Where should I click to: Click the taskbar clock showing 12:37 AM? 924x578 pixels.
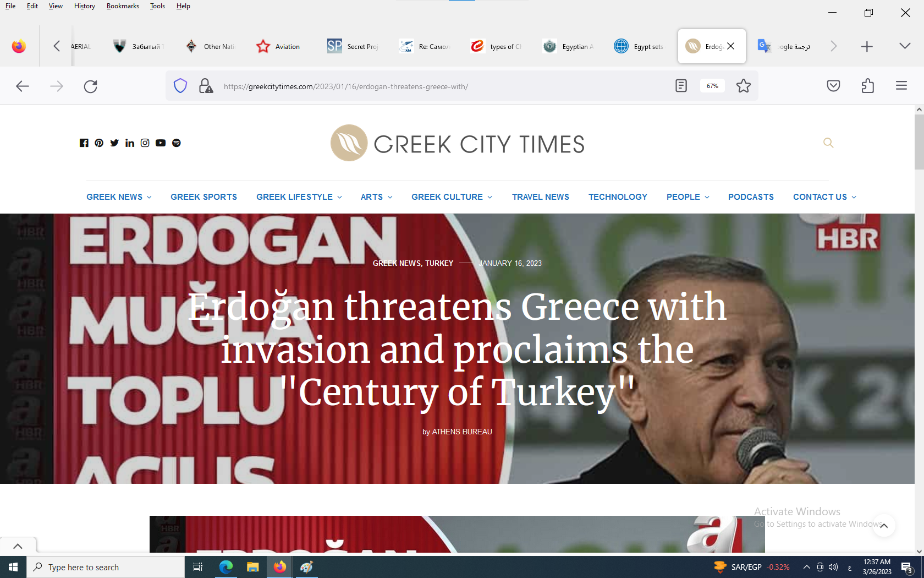click(877, 567)
